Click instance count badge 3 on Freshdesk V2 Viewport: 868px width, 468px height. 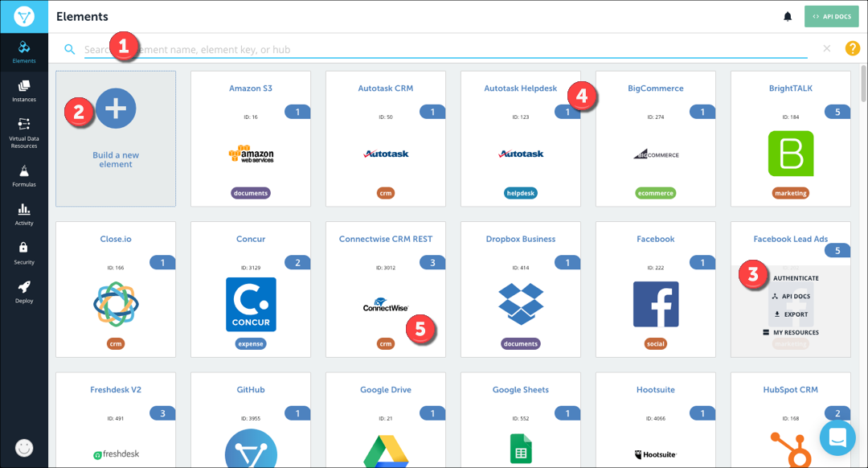pyautogui.click(x=162, y=413)
